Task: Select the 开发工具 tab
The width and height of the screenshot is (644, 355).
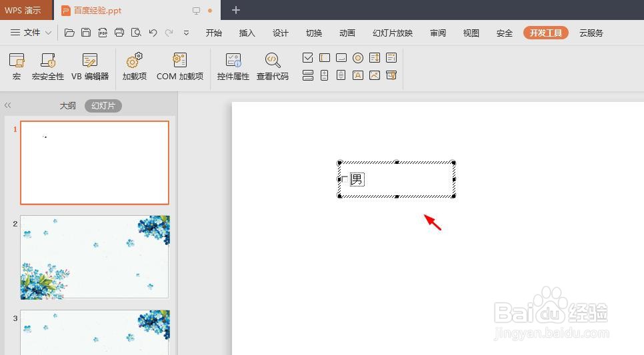Action: click(x=546, y=33)
